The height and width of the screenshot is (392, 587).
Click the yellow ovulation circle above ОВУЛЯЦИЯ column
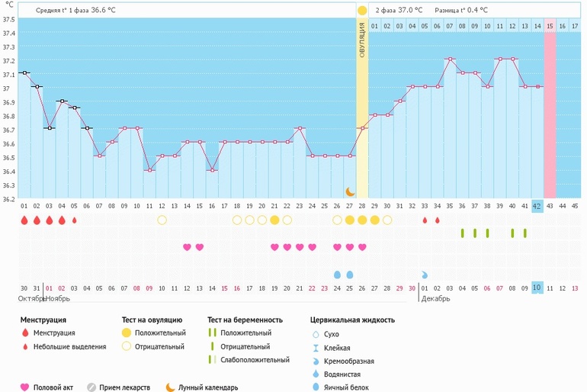tap(362, 11)
